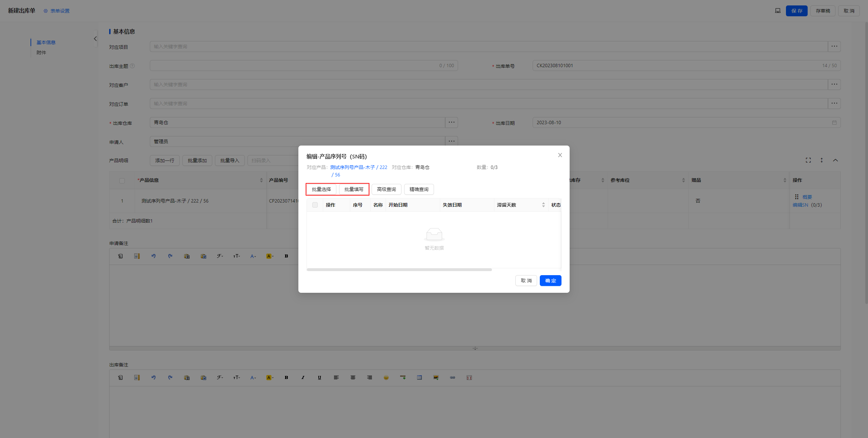Click redo in the 出库备注 editor
Viewport: 868px width, 438px height.
click(x=170, y=378)
